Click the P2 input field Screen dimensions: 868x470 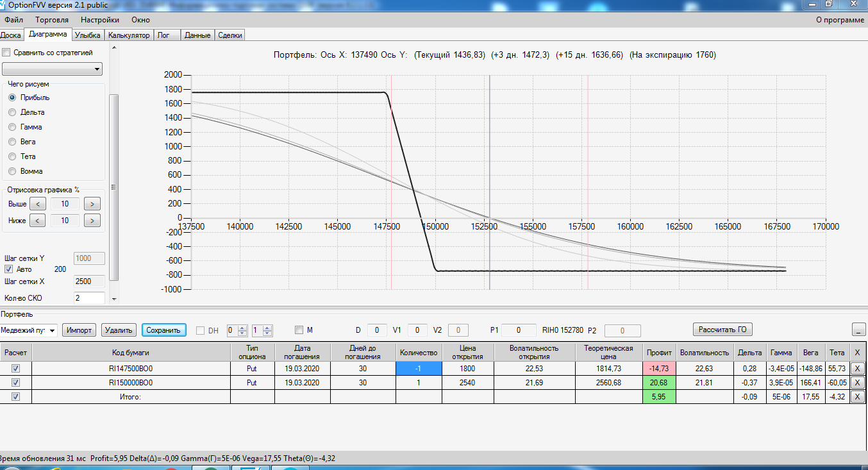(x=622, y=331)
